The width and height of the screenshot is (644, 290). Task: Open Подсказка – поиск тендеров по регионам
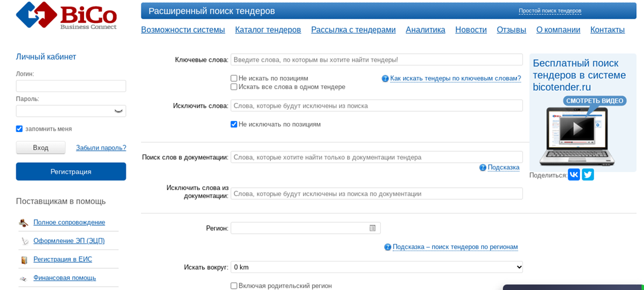pyautogui.click(x=455, y=247)
